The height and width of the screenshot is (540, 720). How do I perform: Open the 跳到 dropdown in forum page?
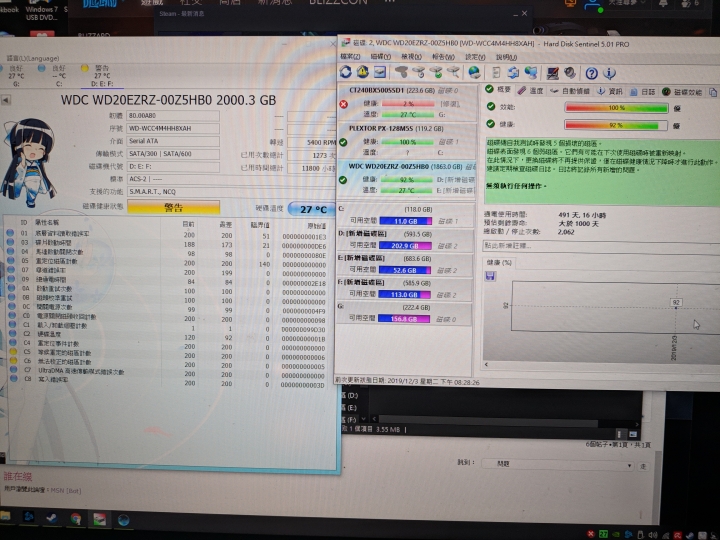click(x=558, y=464)
